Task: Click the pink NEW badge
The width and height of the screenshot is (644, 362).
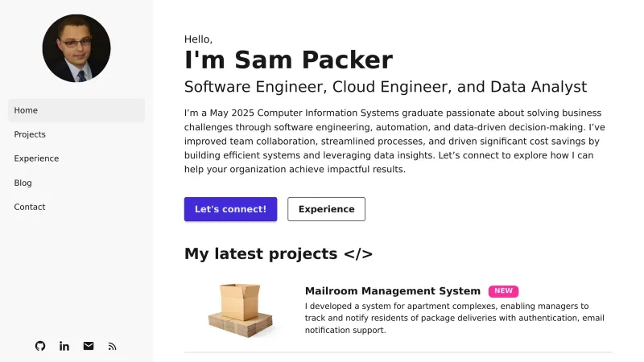Action: coord(503,291)
